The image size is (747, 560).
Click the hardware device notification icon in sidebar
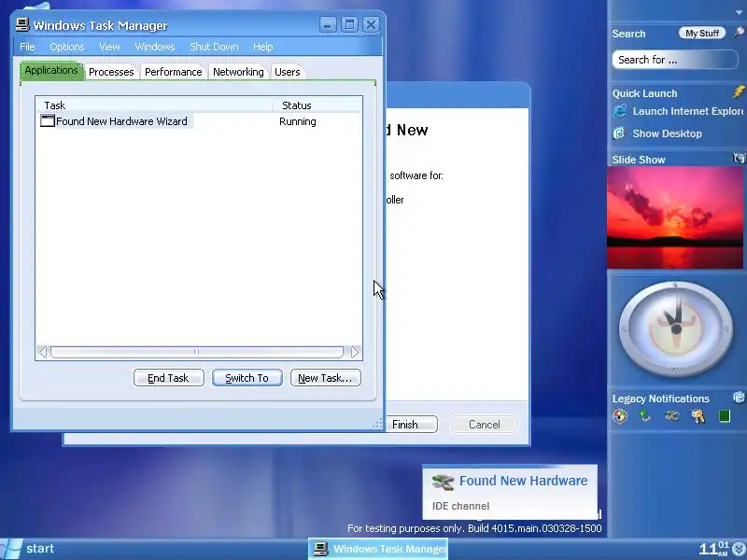pos(671,416)
